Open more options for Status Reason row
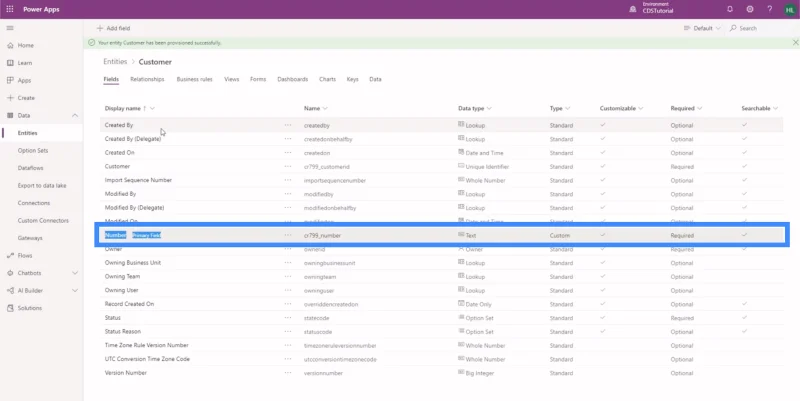Image resolution: width=800 pixels, height=401 pixels. (288, 332)
